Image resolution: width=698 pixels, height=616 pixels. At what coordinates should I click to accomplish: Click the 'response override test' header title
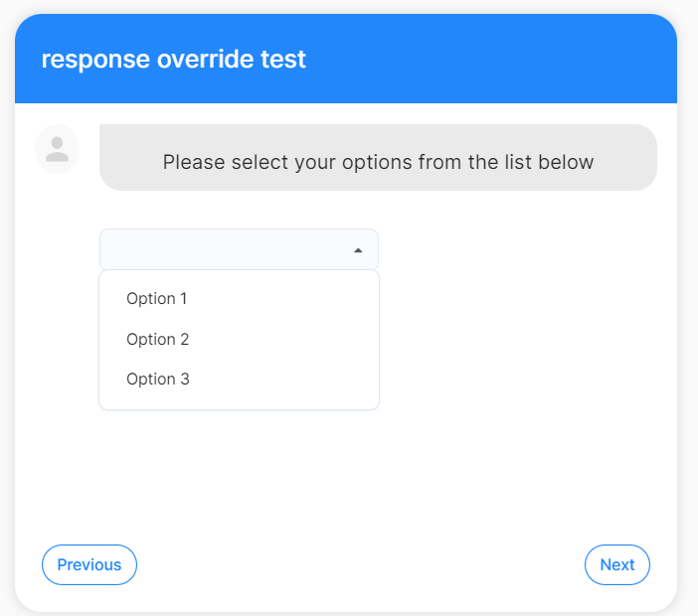(174, 60)
